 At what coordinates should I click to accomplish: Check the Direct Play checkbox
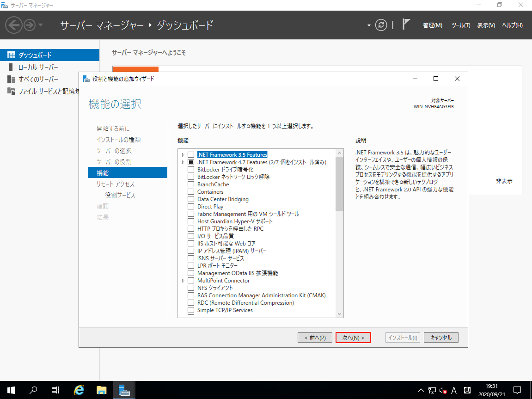click(191, 207)
